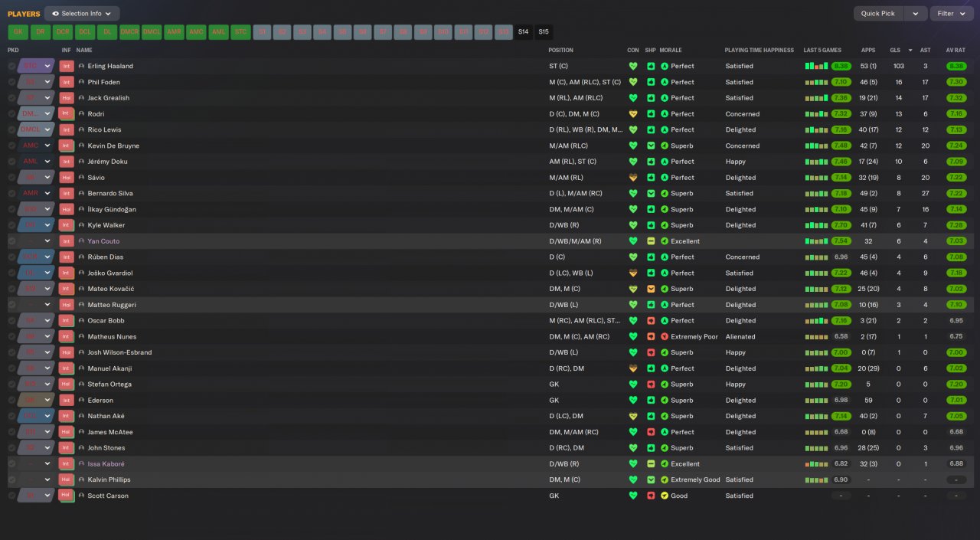Screen dimensions: 980x540
Task: Click the person icon beside Kevin De Bruyne
Action: click(x=81, y=146)
